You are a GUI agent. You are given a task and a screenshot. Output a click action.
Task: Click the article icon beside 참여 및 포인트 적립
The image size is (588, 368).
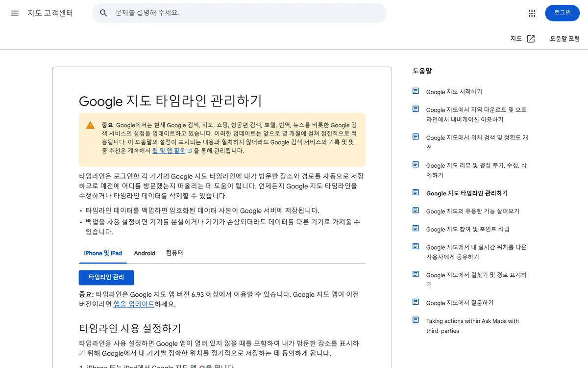[x=416, y=228]
